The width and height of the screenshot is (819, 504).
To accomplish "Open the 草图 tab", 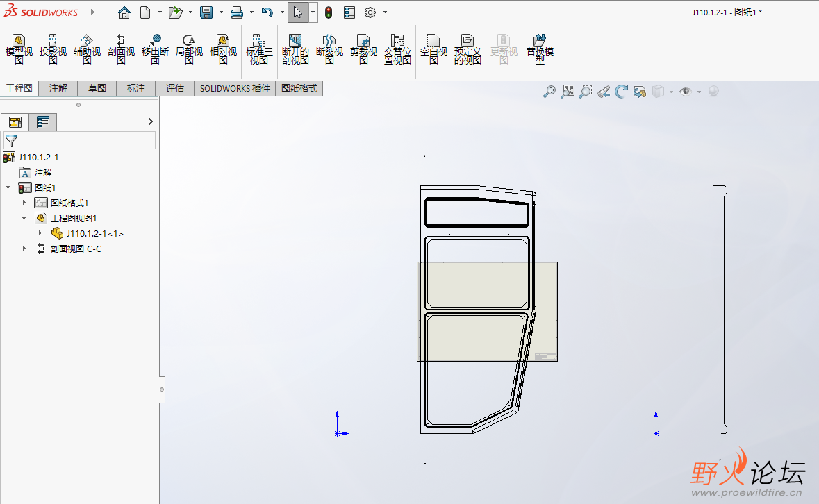I will [x=97, y=88].
